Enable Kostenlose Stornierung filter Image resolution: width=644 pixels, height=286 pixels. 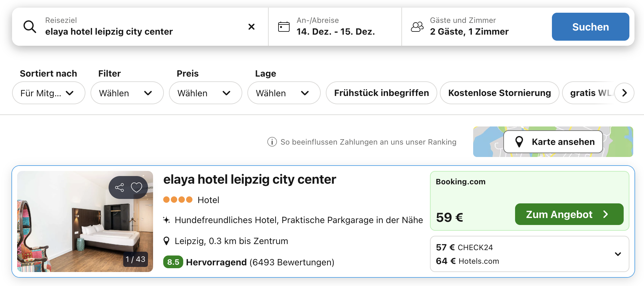[x=499, y=93]
